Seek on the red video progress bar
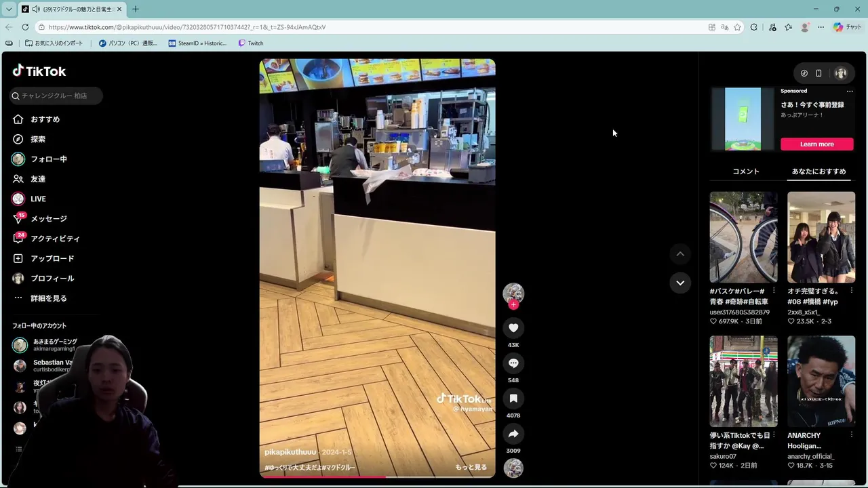 click(377, 476)
